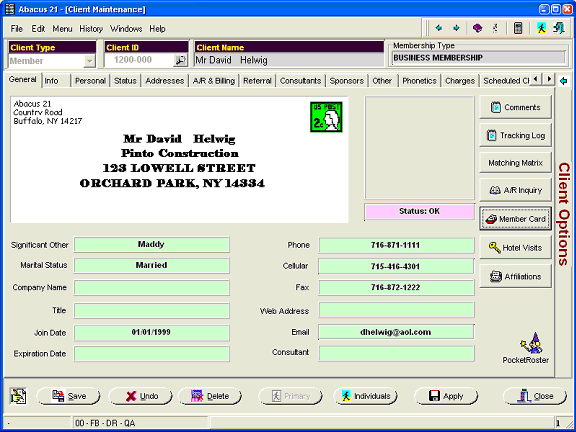Click the PocketRoster wizard icon
The width and height of the screenshot is (576, 432).
531,343
